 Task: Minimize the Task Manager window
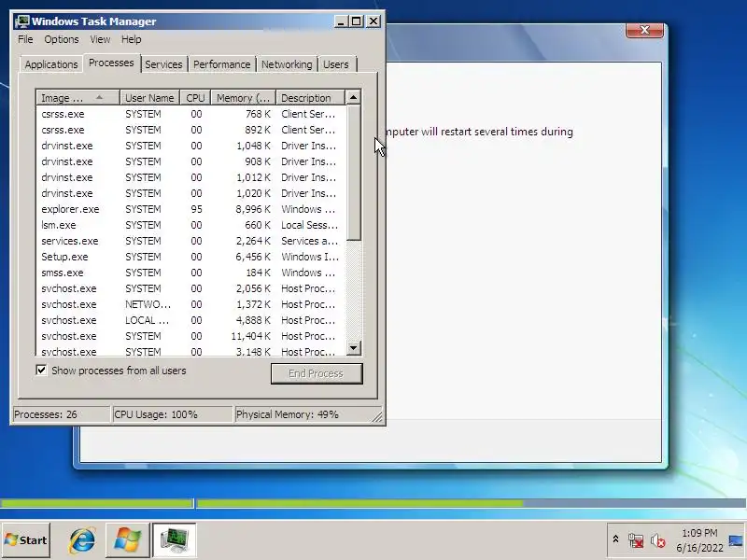pos(341,21)
